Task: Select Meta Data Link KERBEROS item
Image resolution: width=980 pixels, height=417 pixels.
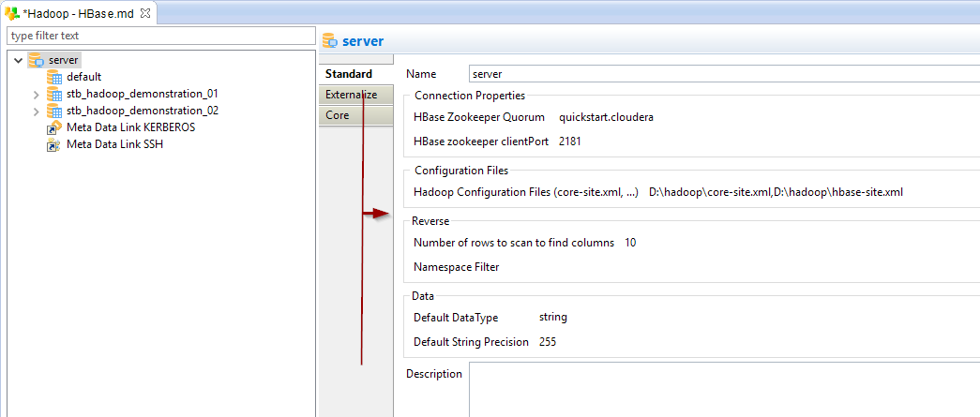Action: tap(130, 127)
